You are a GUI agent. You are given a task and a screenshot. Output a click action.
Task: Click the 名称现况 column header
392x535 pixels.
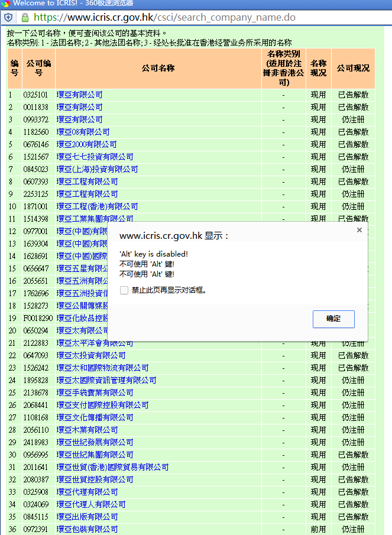(318, 68)
